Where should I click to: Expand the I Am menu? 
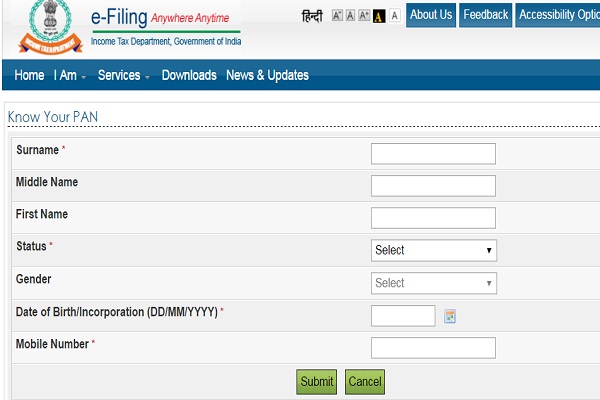(70, 76)
